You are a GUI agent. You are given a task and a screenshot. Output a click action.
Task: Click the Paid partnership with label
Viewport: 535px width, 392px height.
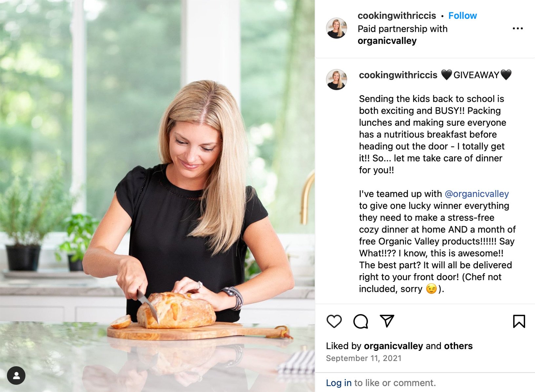pos(403,29)
